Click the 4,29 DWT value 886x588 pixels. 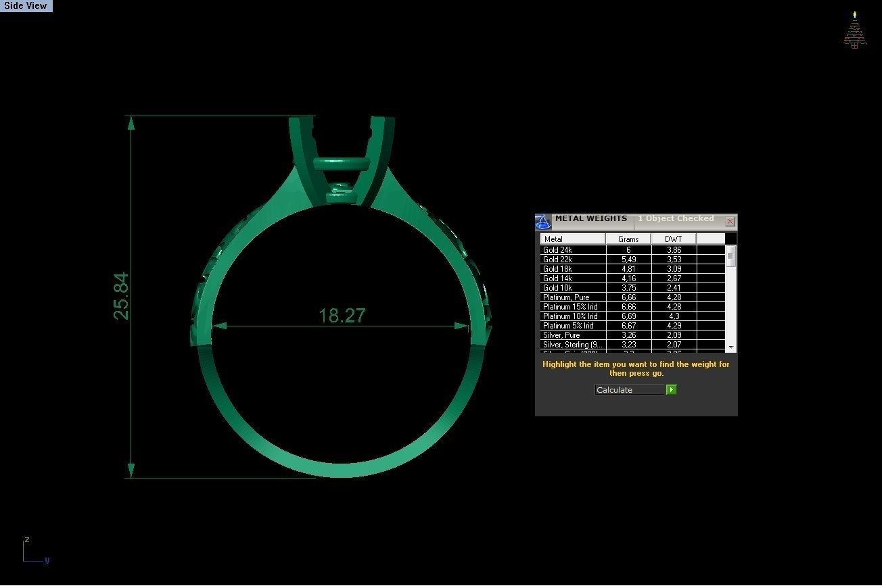click(x=674, y=326)
